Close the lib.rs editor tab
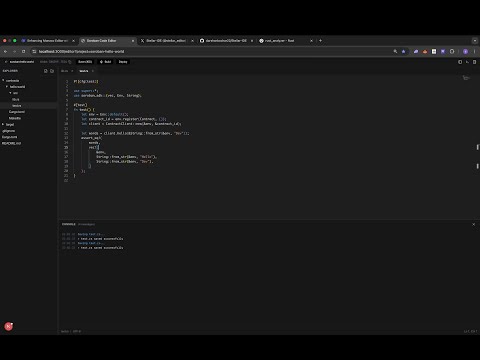This screenshot has width=480, height=360. [x=72, y=71]
